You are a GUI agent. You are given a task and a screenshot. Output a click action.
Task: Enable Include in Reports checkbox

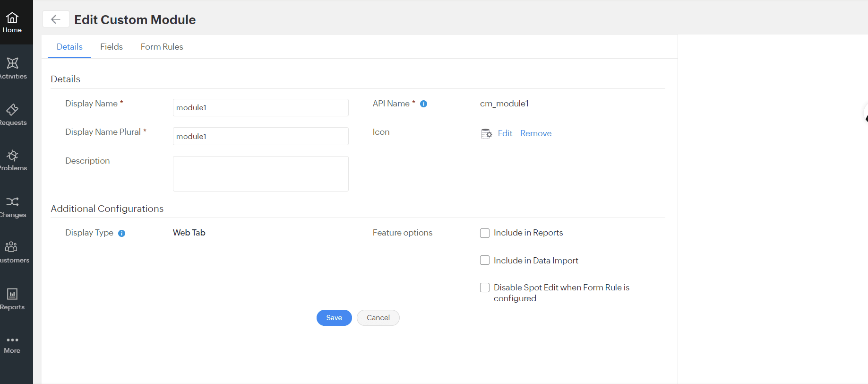pos(485,233)
